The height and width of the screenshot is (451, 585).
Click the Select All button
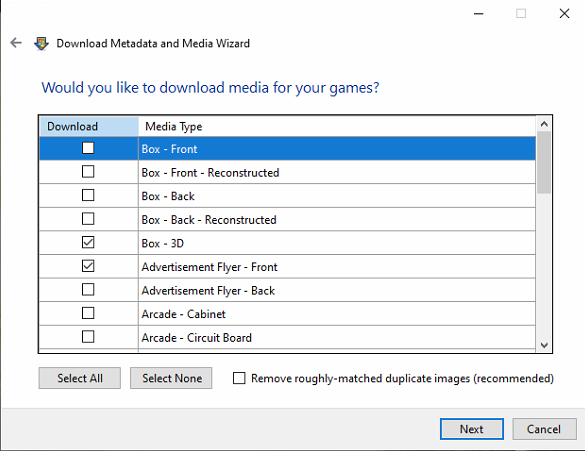pos(79,378)
